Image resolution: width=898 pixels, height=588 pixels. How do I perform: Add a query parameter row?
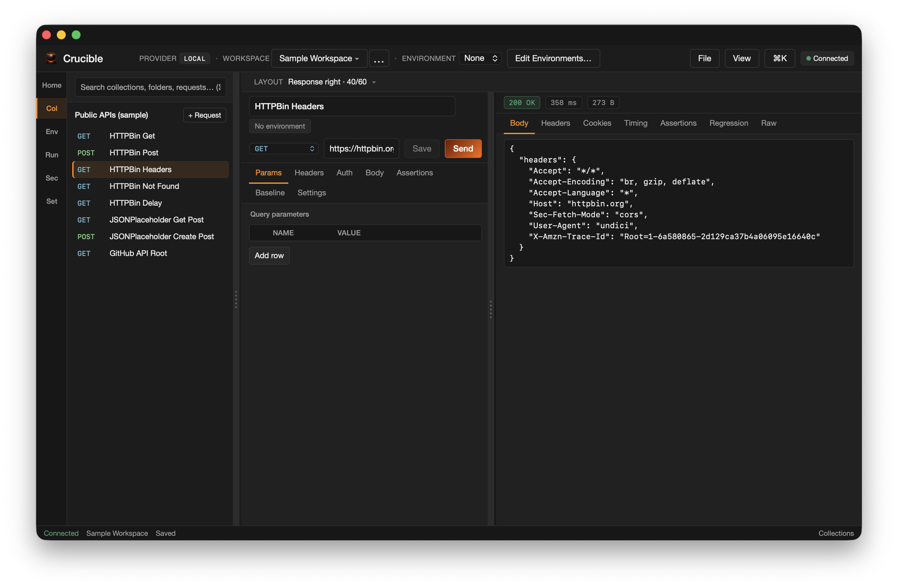(269, 256)
